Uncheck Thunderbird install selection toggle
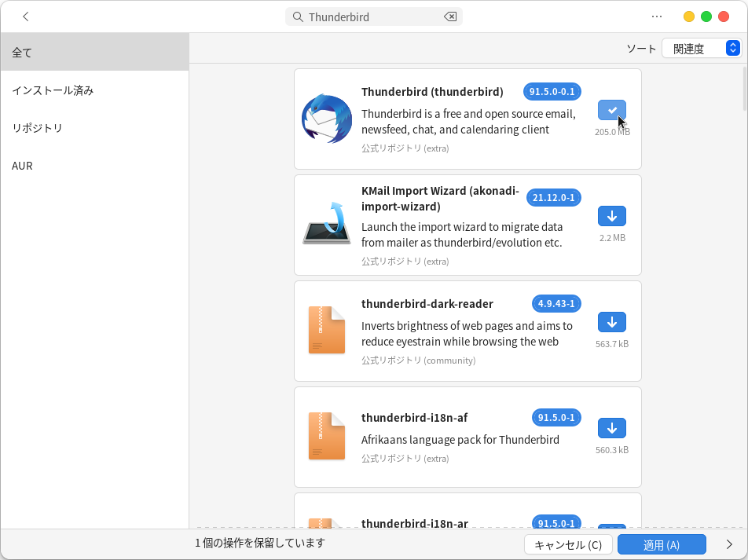748x560 pixels. click(611, 110)
